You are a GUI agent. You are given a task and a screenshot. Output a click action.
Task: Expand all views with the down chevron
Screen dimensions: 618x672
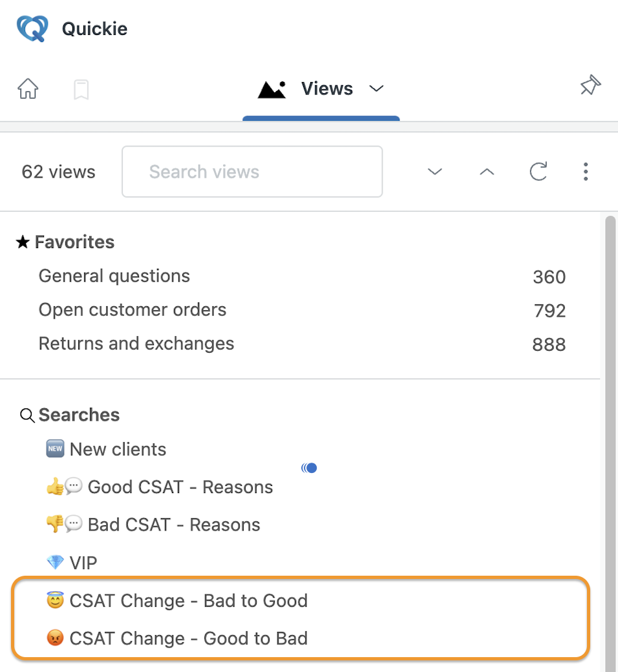pos(435,172)
